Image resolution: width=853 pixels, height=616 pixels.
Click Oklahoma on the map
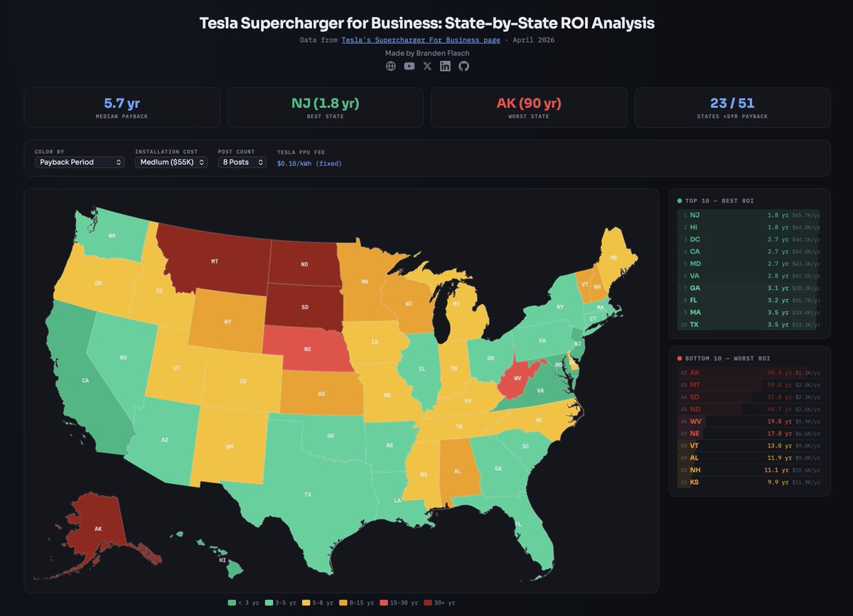pos(331,436)
